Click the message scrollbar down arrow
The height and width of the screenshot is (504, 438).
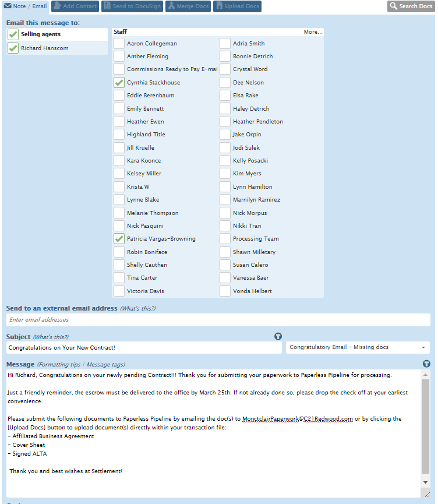(425, 482)
